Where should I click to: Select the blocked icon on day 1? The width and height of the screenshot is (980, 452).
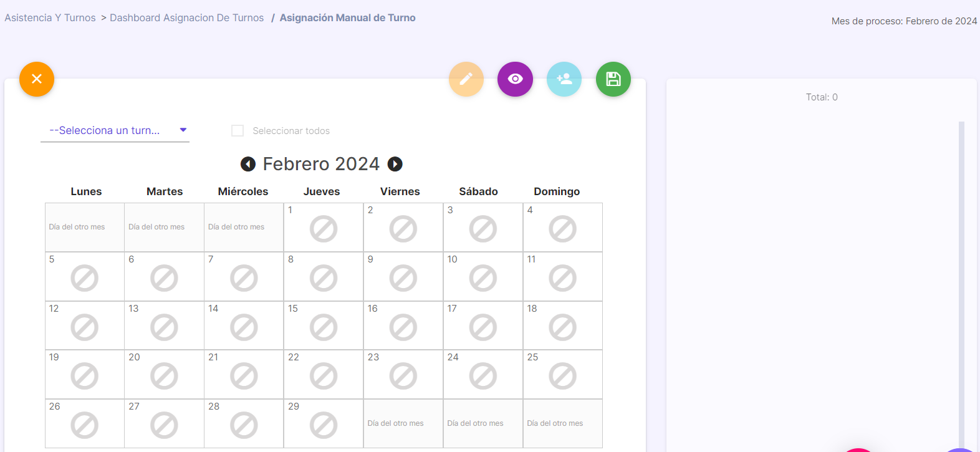point(324,229)
